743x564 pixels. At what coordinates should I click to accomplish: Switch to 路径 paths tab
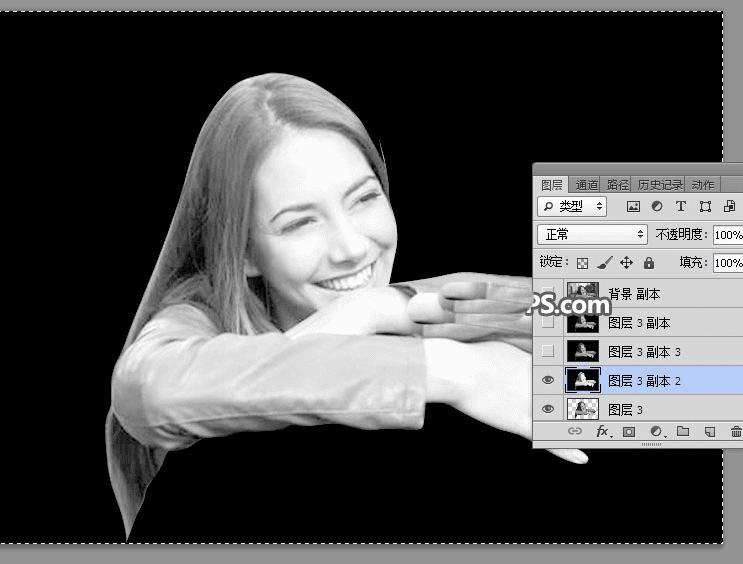point(617,185)
